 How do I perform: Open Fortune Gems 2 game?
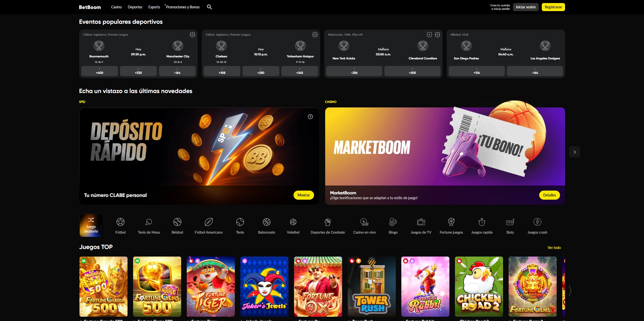coord(533,287)
